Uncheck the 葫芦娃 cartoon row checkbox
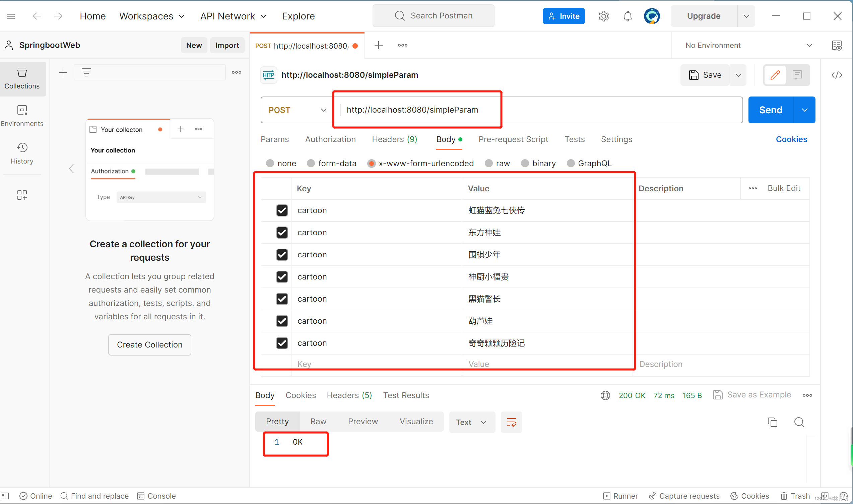This screenshot has height=504, width=853. [x=282, y=321]
